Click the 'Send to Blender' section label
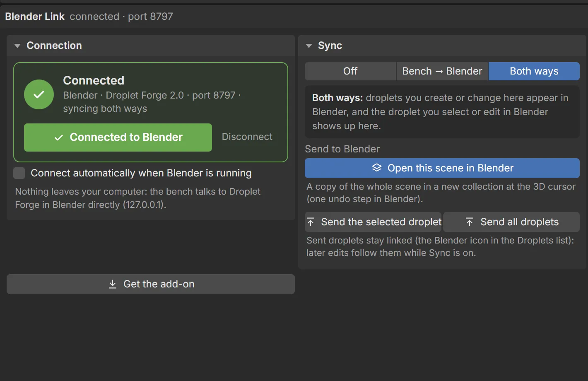The image size is (588, 381). click(342, 149)
